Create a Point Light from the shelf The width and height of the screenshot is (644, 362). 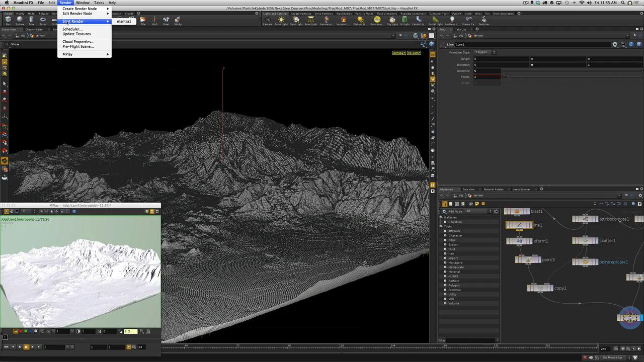click(x=281, y=21)
